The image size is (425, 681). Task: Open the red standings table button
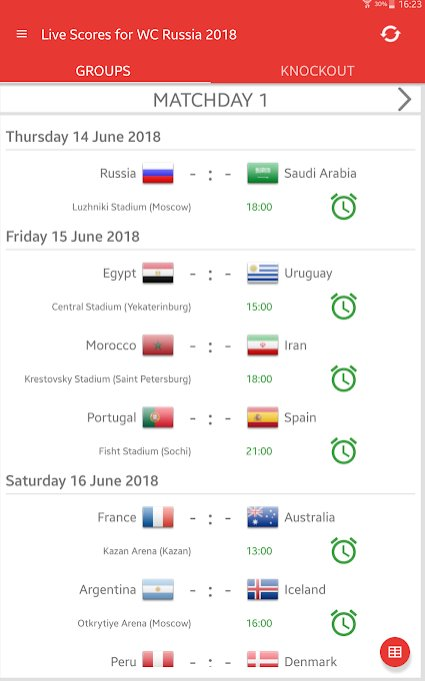[x=395, y=651]
